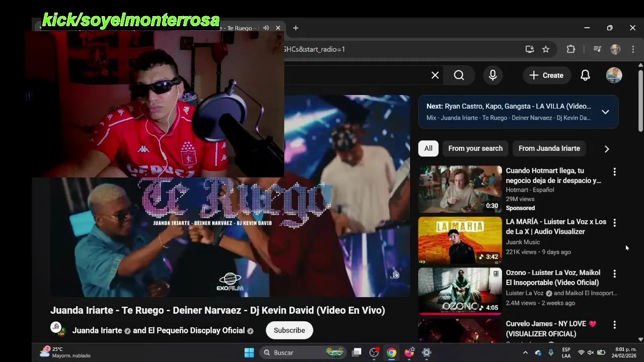
Task: Bookmark this page with the star icon
Action: [546, 49]
